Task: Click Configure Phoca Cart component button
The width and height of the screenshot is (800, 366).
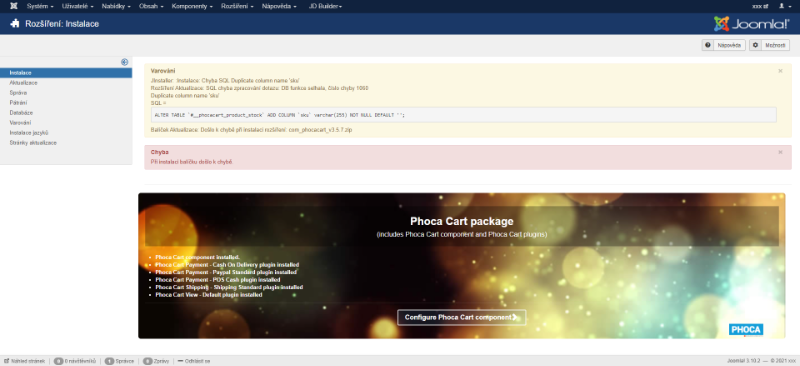Action: 462,318
